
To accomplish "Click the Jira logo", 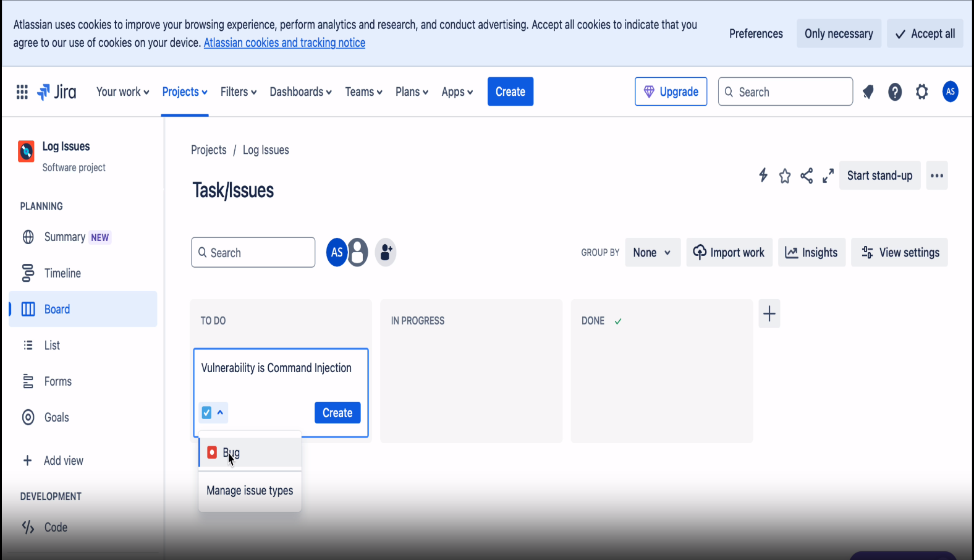I will [57, 92].
